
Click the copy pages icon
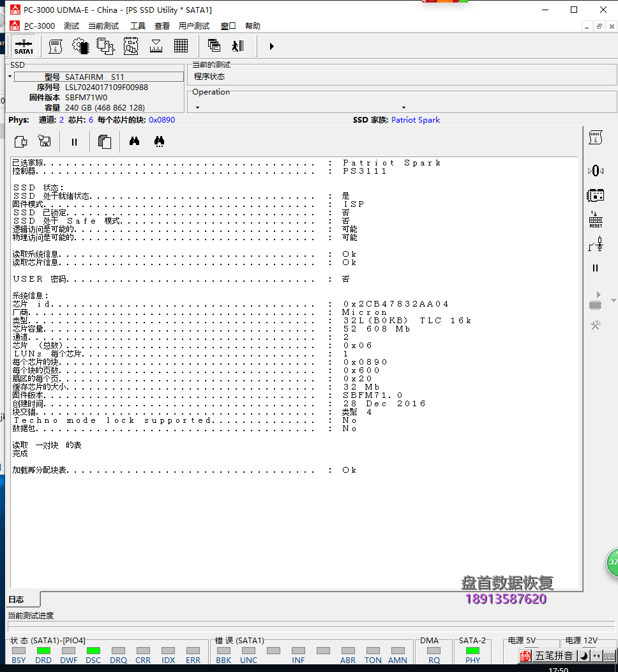105,141
